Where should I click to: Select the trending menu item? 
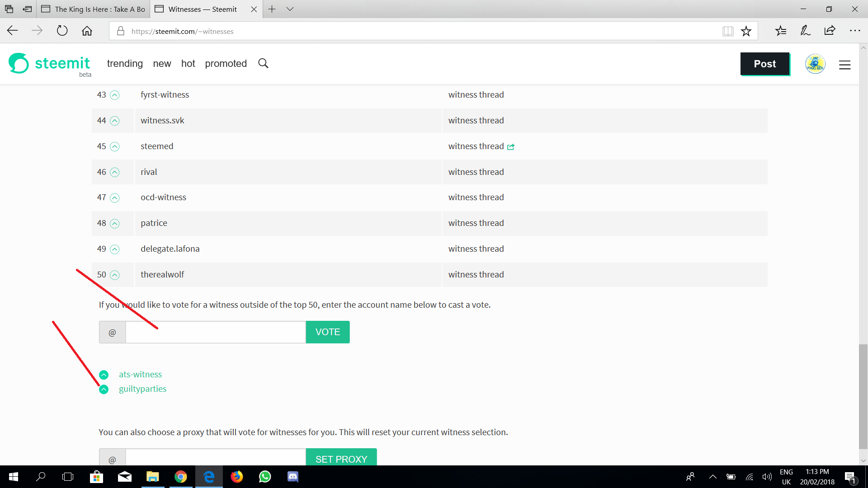(125, 64)
